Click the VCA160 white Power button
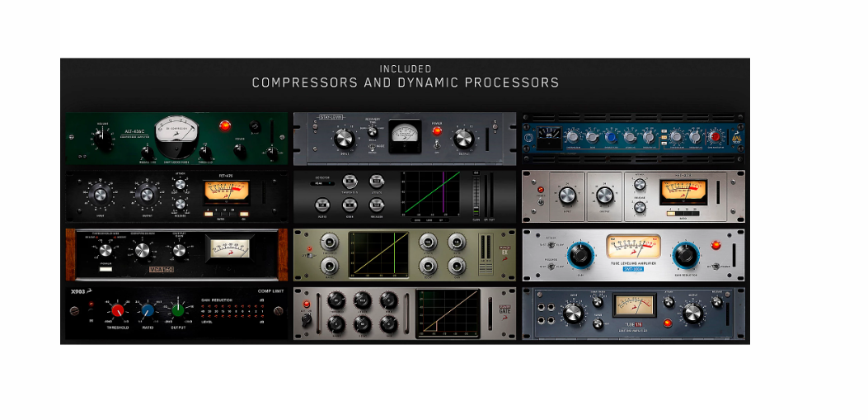This screenshot has width=868, height=420. pos(106,269)
